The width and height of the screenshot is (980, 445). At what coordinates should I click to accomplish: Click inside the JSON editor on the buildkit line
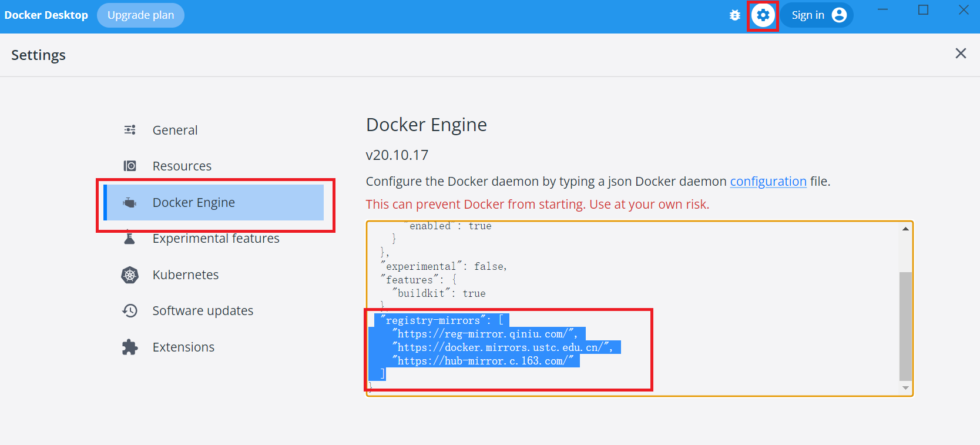[441, 293]
